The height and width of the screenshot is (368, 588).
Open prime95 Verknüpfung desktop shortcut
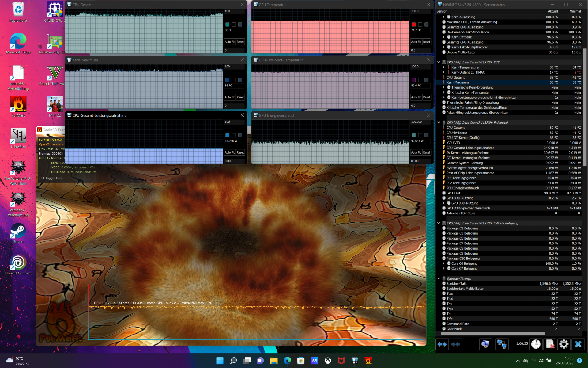[x=18, y=78]
